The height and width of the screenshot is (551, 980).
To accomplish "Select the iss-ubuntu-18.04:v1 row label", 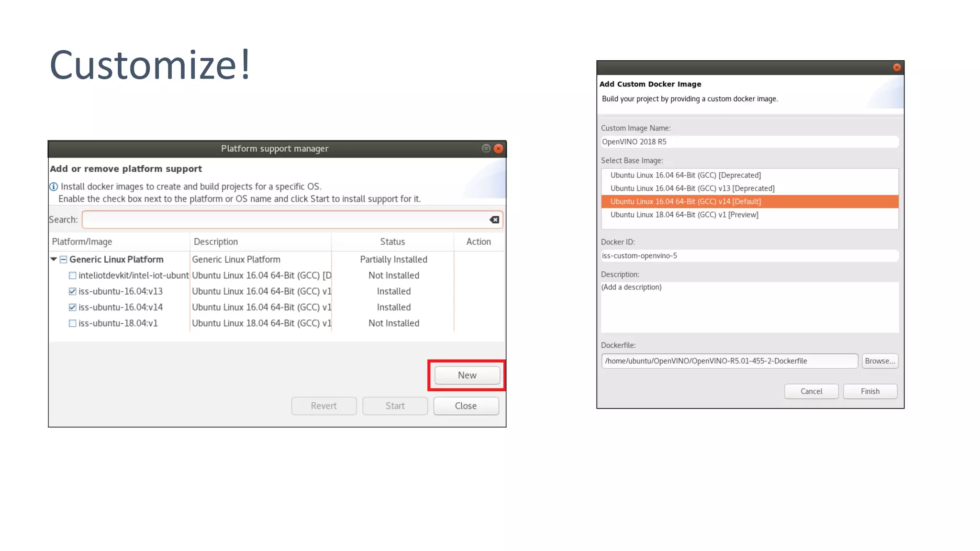I will tap(118, 323).
